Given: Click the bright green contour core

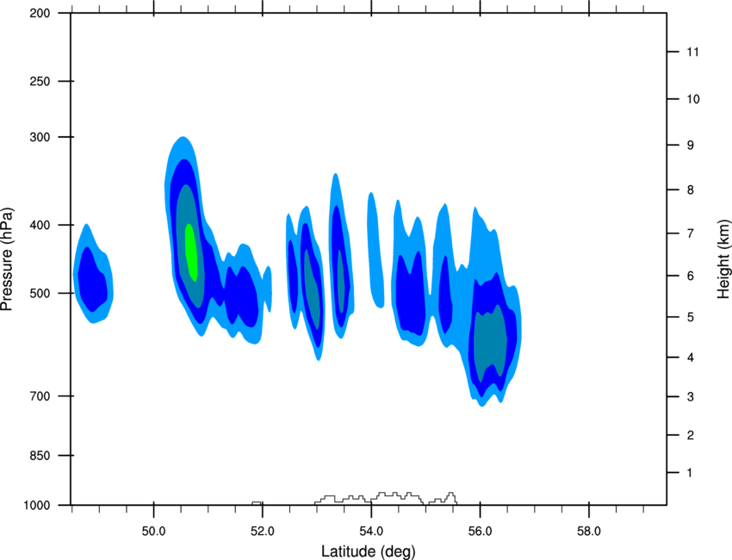Looking at the screenshot, I should pyautogui.click(x=191, y=252).
